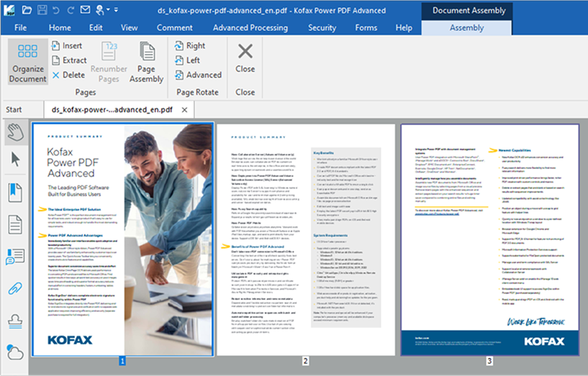The width and height of the screenshot is (588, 376).
Task: Open the Help tab
Action: pyautogui.click(x=404, y=28)
